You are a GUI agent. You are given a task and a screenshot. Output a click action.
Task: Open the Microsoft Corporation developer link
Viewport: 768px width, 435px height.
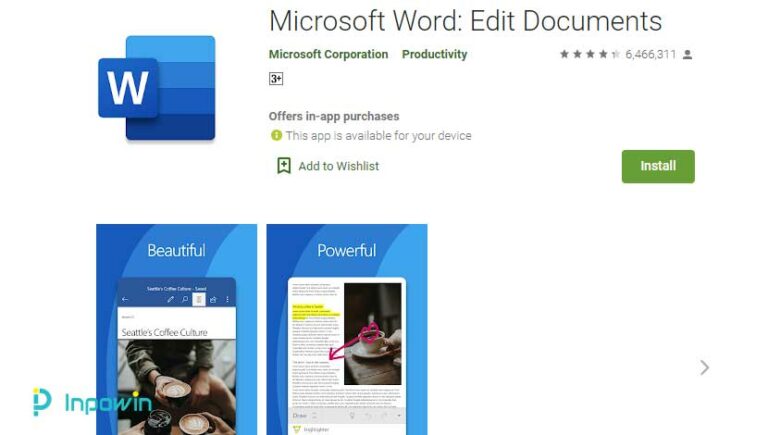pos(328,54)
